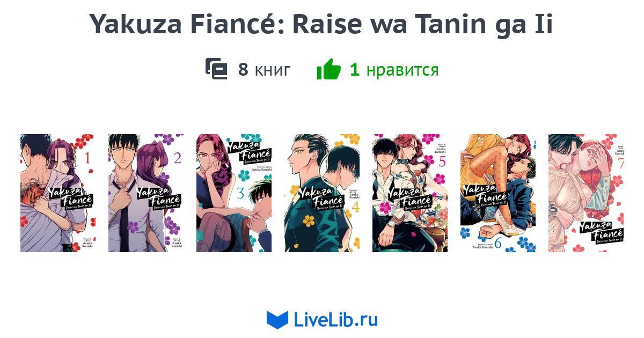Open Yakuza Fiancé volume 3 cover
The width and height of the screenshot is (644, 338).
[x=234, y=193]
